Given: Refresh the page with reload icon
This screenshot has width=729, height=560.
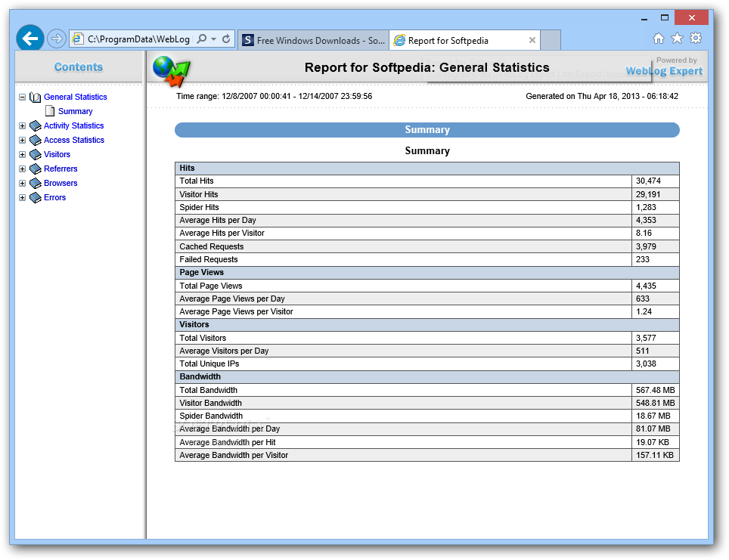Looking at the screenshot, I should [x=226, y=39].
